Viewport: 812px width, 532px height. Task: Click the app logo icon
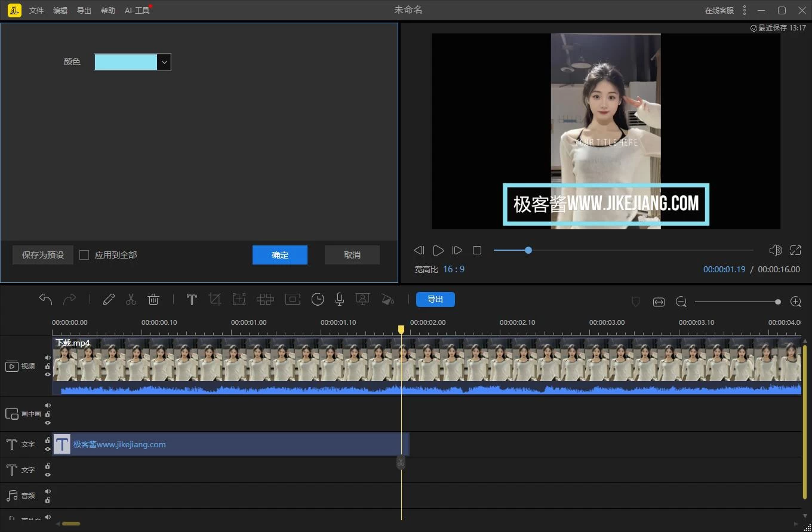click(14, 10)
